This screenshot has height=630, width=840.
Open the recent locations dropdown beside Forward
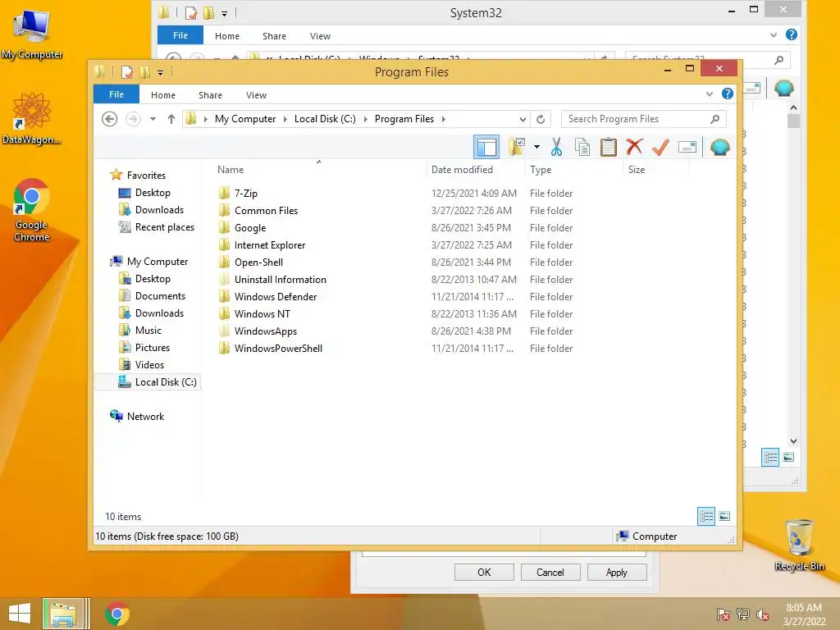pos(153,119)
